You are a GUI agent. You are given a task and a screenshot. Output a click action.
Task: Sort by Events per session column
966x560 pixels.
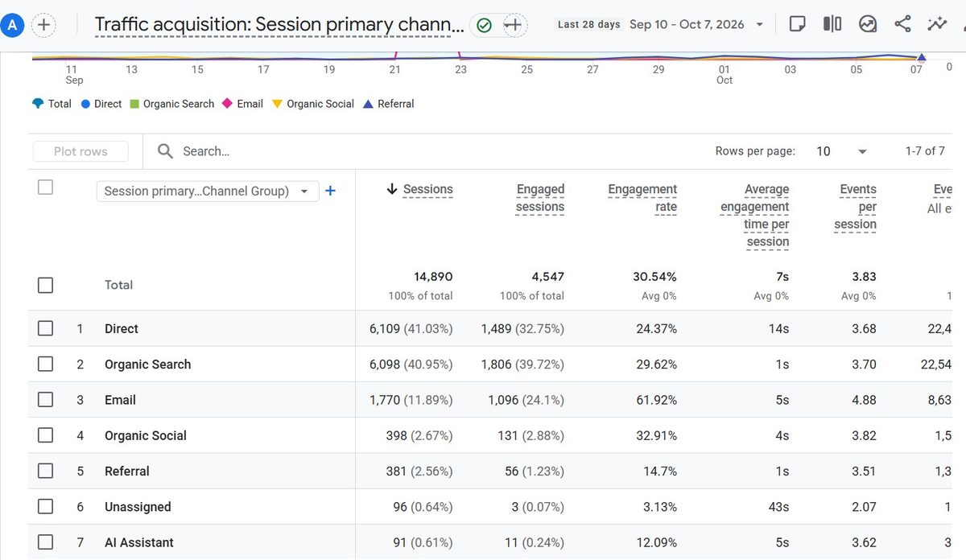[856, 207]
